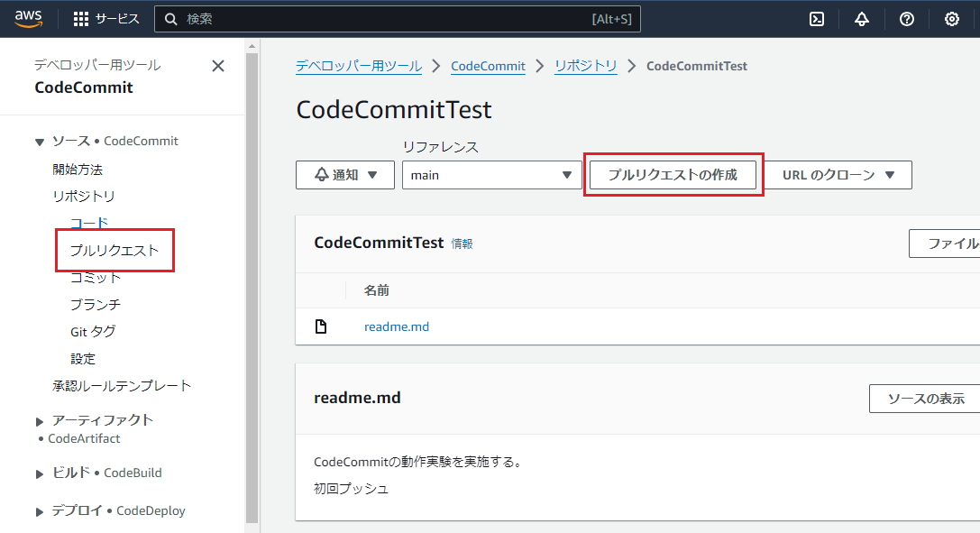Click the AWS home logo
Viewport: 980px width, 533px height.
coord(26,18)
